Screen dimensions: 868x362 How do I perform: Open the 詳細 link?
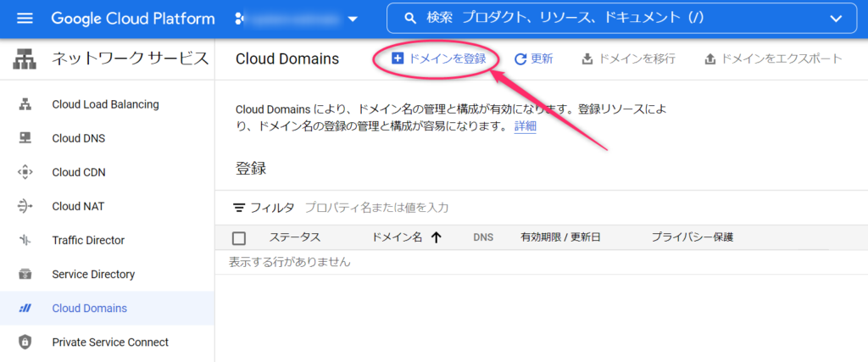(x=525, y=125)
